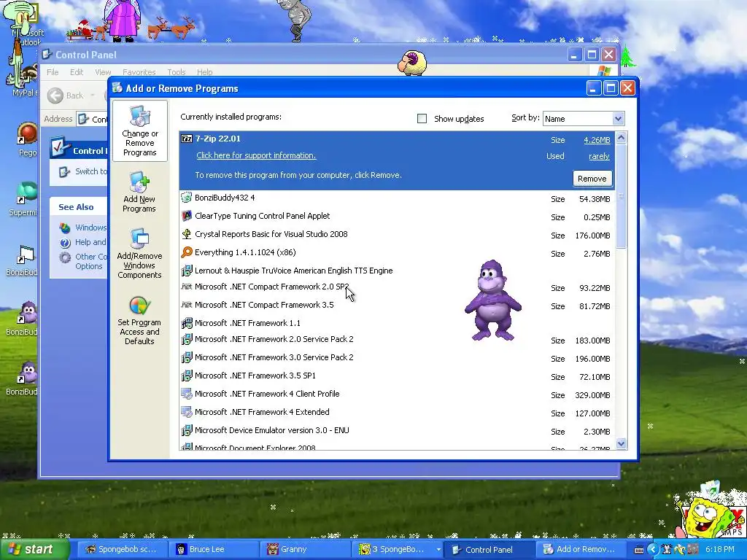Open Favorites menu in Control Panel window

139,72
